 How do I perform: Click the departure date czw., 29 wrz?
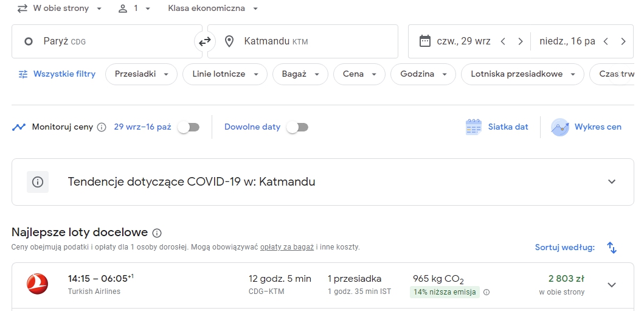(x=464, y=41)
